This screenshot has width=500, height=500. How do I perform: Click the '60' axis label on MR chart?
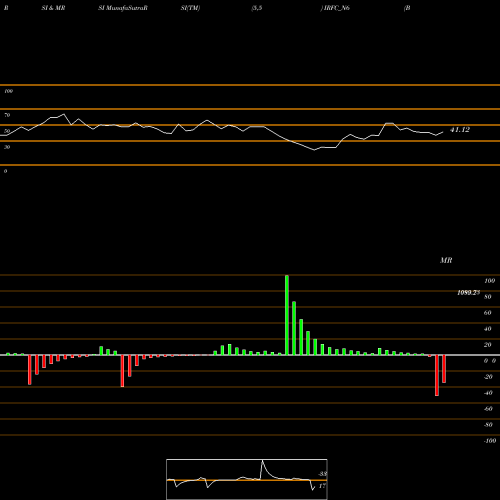point(487,313)
